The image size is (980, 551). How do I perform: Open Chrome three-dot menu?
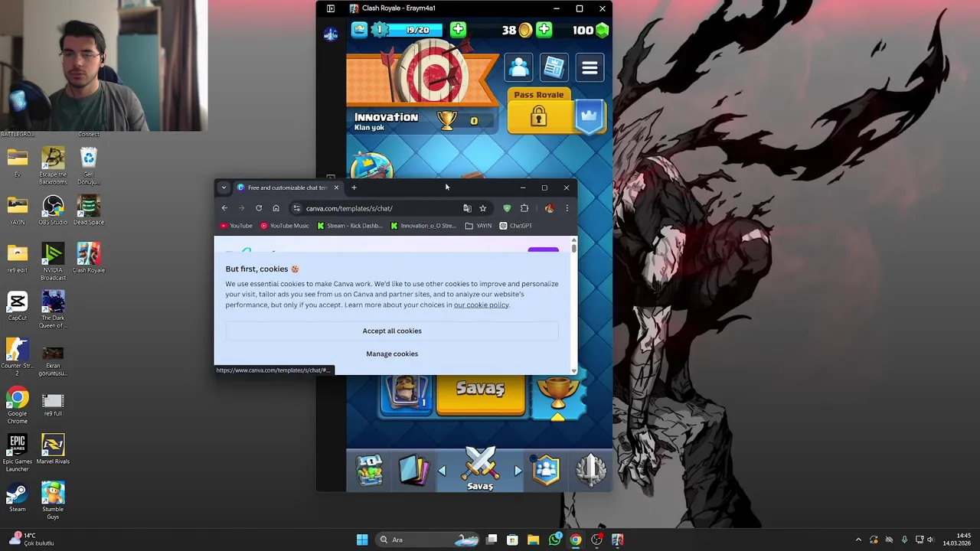(567, 208)
